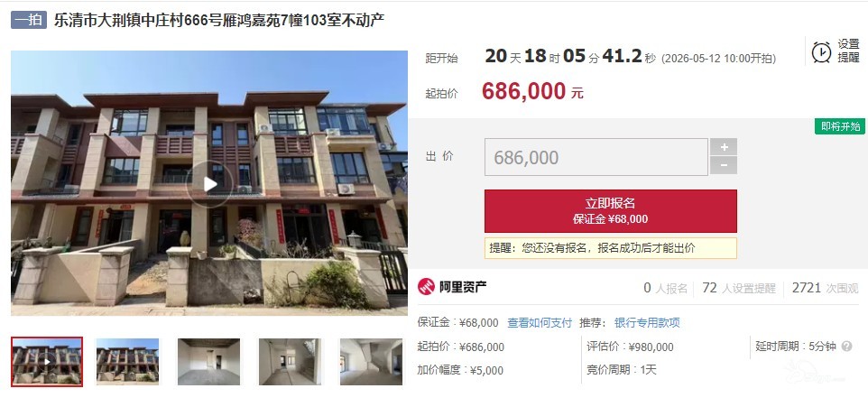The image size is (868, 407).
Task: Click the 设置提醒 text label
Action: coord(848,51)
